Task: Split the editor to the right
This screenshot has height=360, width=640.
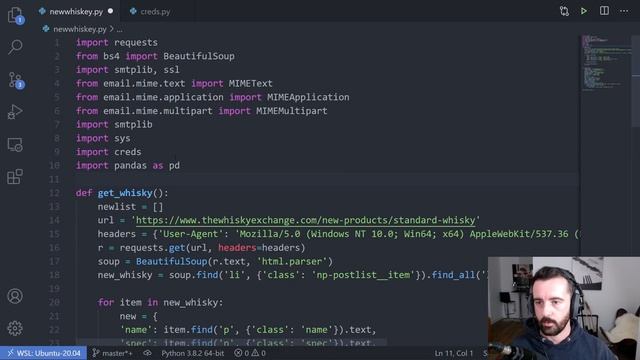Action: (604, 11)
